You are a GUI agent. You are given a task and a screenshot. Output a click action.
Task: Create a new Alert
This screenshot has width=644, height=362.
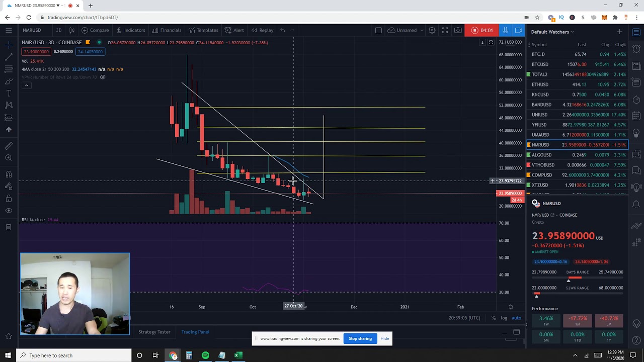pos(234,30)
